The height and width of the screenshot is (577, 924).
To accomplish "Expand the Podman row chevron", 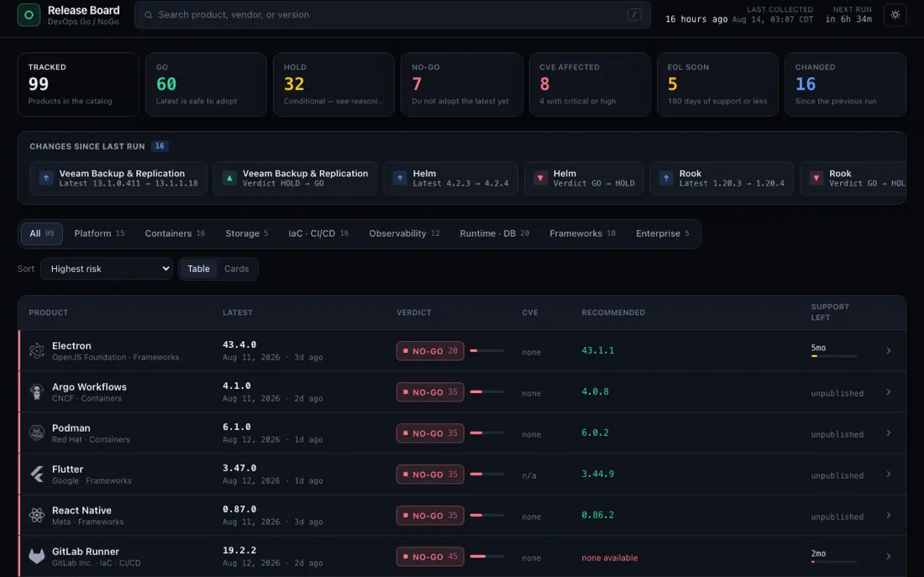I will pyautogui.click(x=889, y=433).
